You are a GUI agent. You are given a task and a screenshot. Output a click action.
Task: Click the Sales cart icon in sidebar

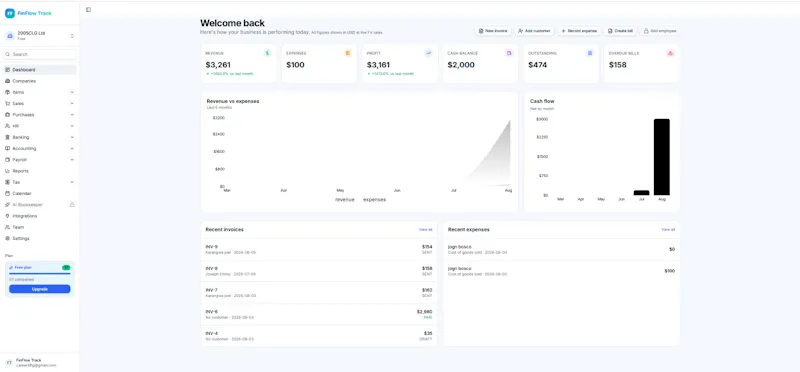[7, 104]
